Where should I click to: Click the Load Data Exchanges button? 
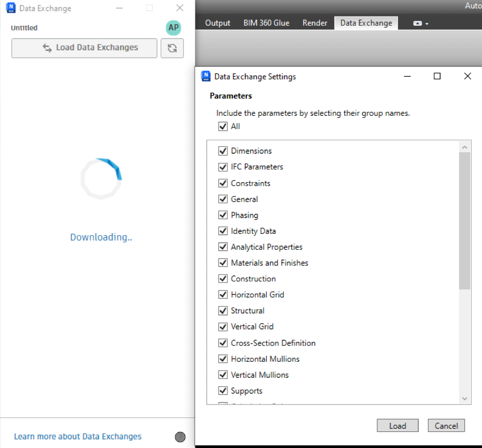(84, 48)
